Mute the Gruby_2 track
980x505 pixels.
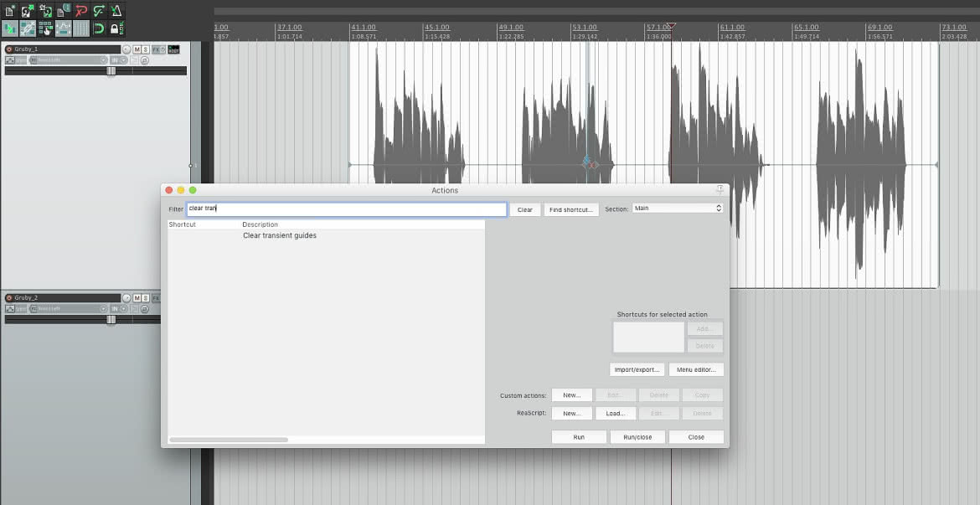click(137, 298)
